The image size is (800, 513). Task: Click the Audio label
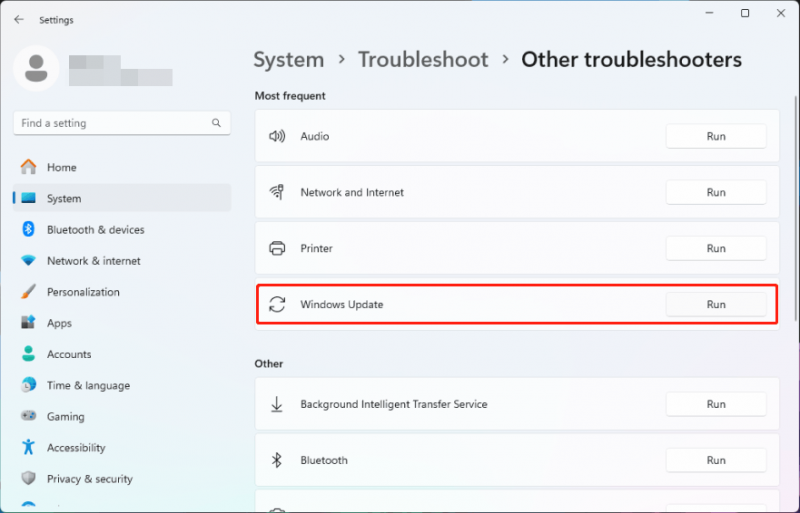pyautogui.click(x=314, y=136)
